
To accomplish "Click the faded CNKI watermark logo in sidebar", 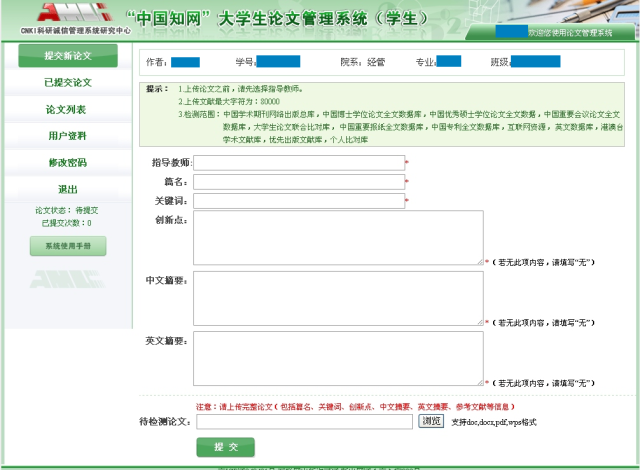I will tap(67, 278).
